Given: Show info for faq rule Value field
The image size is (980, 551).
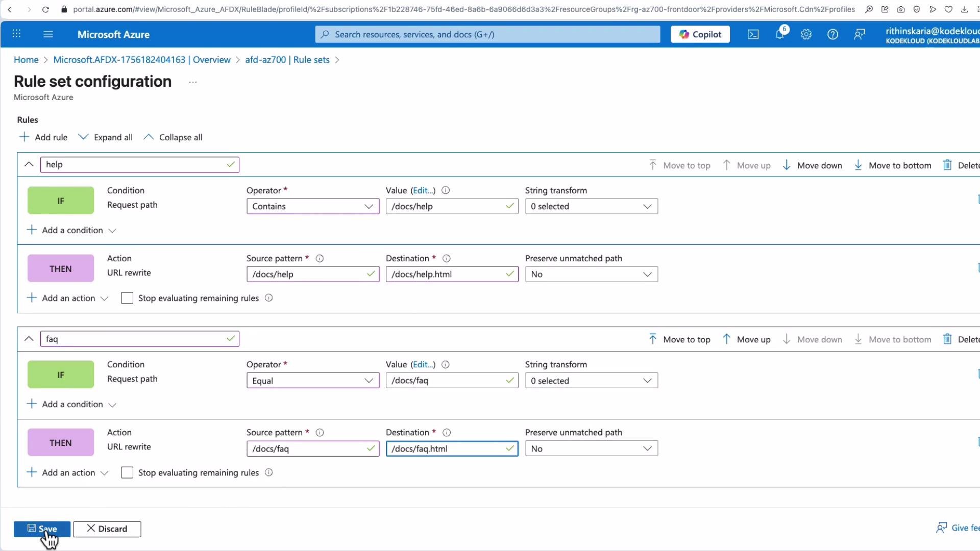Looking at the screenshot, I should pos(446,364).
